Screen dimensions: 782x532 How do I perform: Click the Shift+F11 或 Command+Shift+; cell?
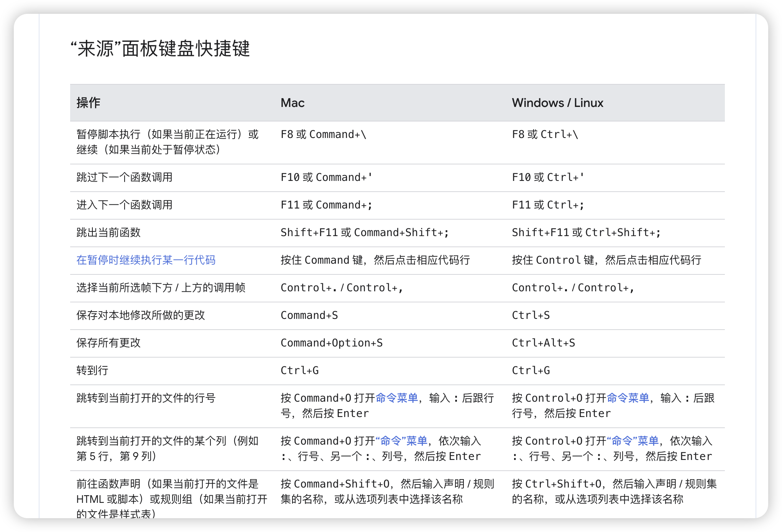pos(365,233)
